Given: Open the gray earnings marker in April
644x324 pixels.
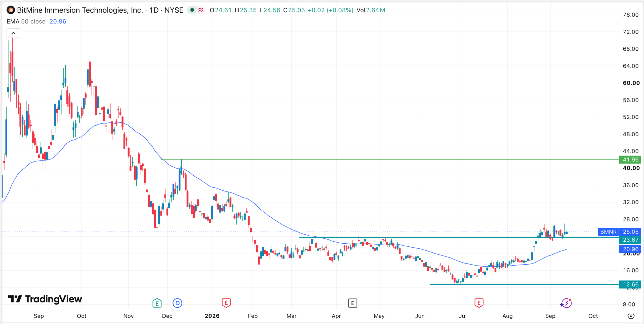Looking at the screenshot, I should pos(352,303).
